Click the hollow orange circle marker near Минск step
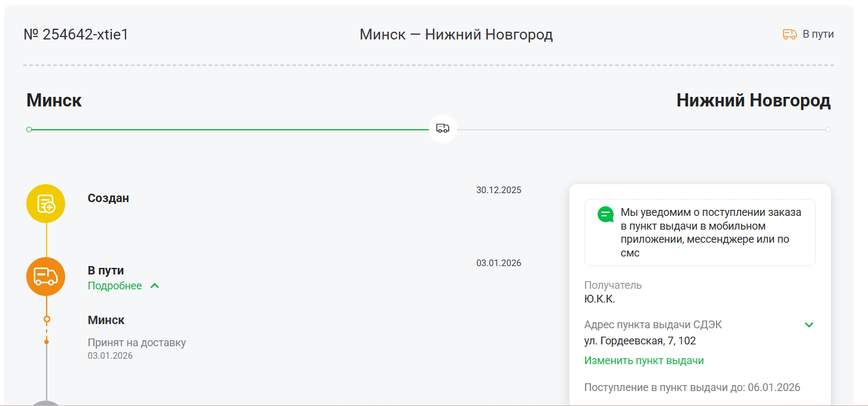 coord(47,319)
